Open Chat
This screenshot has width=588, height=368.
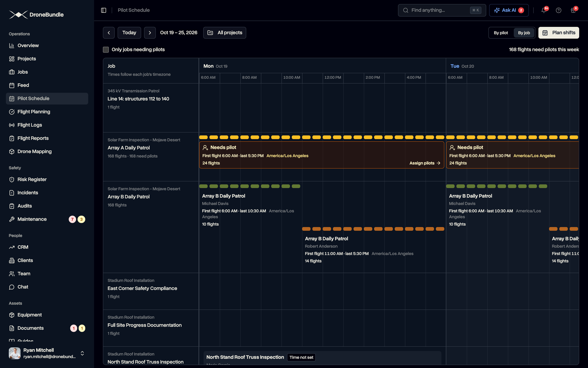(x=47, y=287)
